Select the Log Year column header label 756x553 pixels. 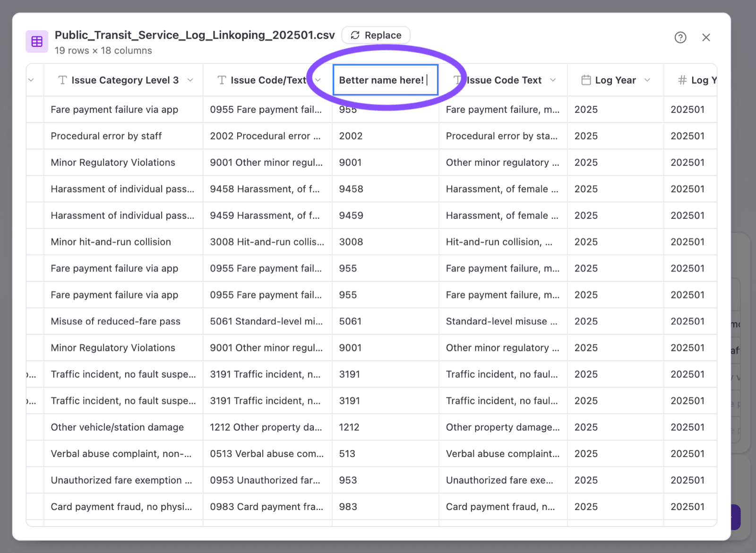(615, 80)
